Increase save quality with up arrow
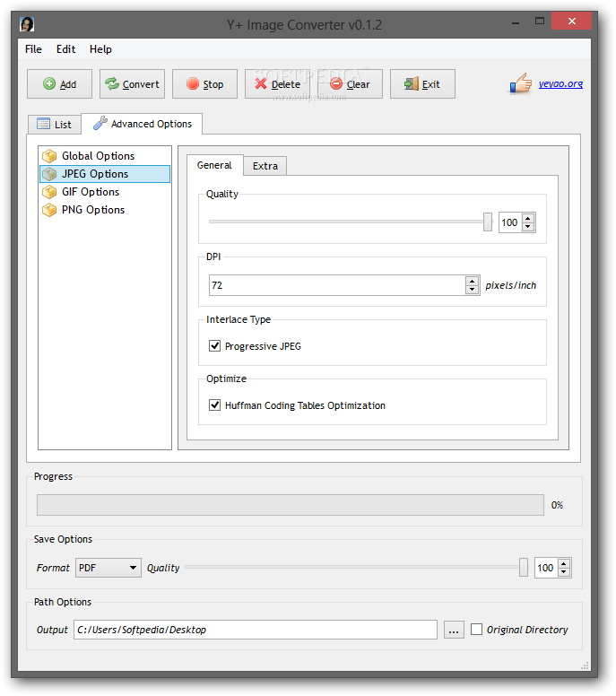The height and width of the screenshot is (696, 616). click(564, 564)
